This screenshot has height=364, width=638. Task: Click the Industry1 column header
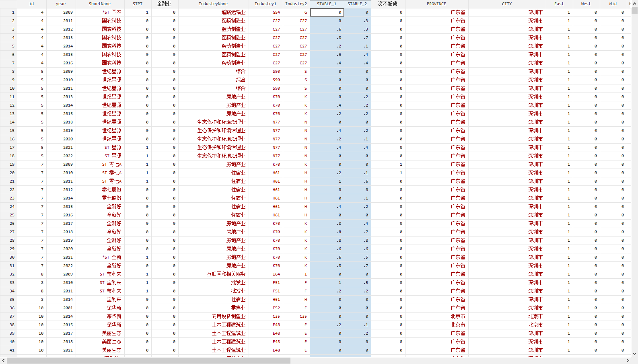tap(265, 4)
